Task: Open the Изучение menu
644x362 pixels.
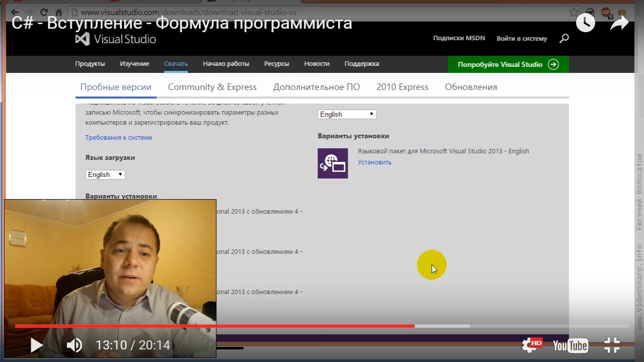Action: click(x=134, y=64)
